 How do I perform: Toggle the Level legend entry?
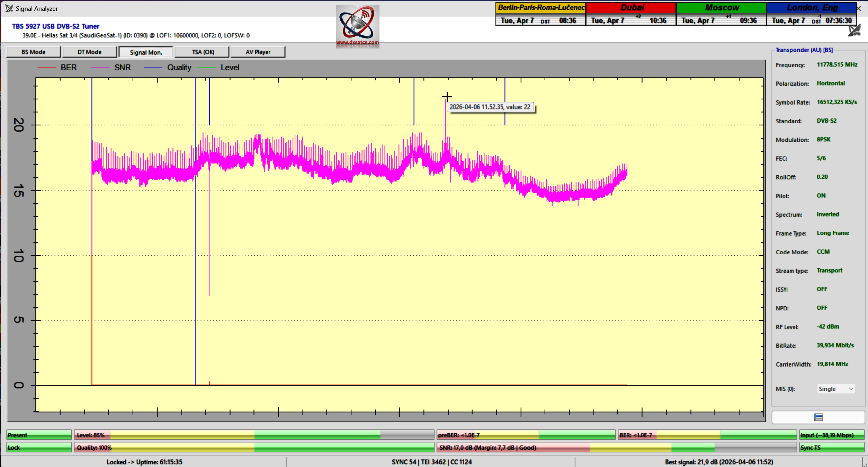(x=230, y=68)
